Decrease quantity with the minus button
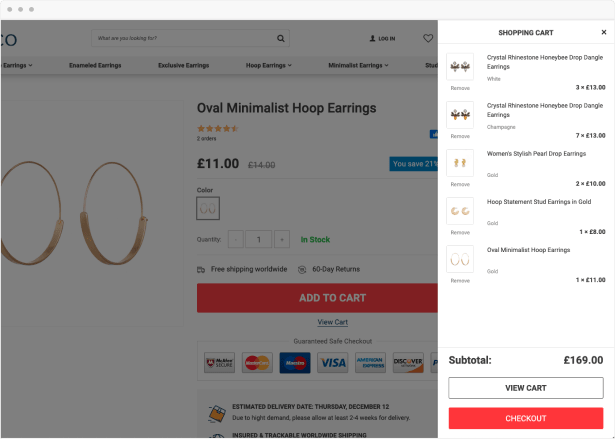 click(236, 240)
